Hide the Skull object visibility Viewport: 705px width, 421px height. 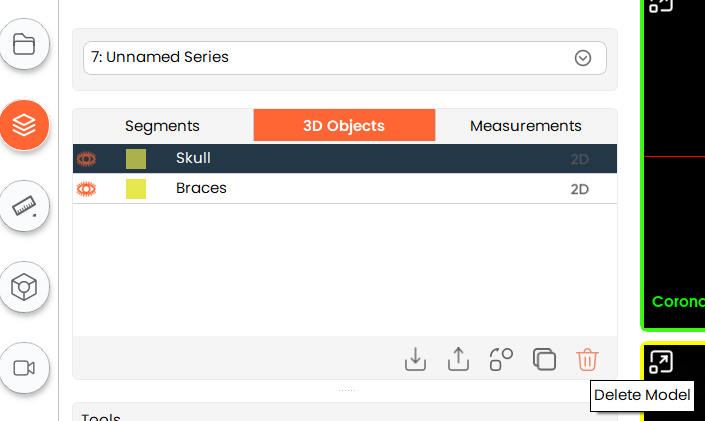click(x=87, y=158)
